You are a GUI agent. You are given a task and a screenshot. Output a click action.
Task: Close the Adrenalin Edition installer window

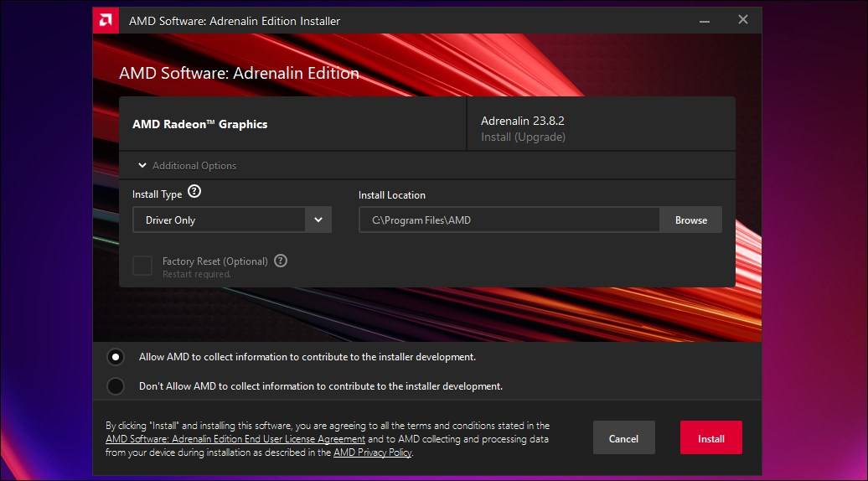click(743, 20)
